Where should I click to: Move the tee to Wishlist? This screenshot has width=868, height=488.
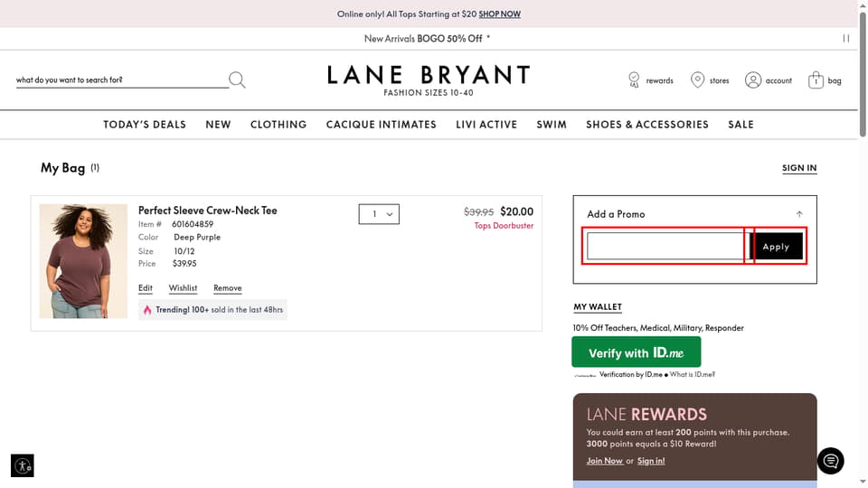coord(183,288)
